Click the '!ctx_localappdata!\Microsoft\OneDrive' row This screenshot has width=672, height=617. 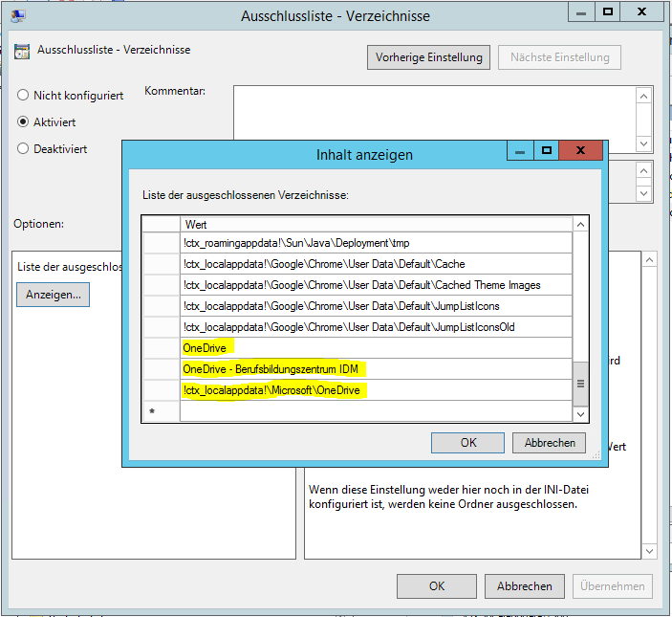[275, 390]
